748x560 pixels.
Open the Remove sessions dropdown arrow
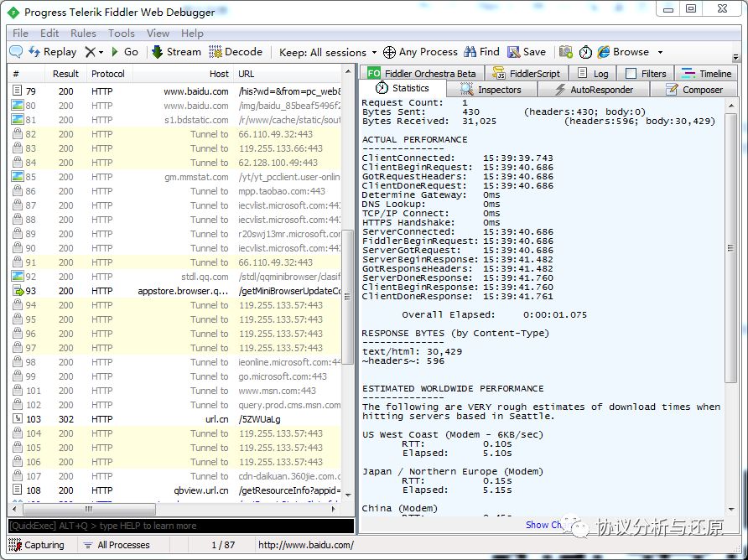(x=101, y=52)
